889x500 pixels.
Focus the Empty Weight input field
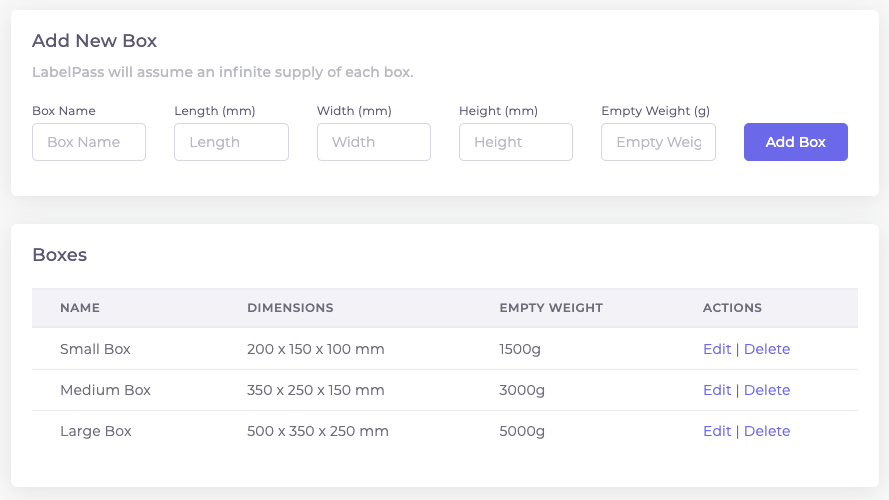coord(658,142)
